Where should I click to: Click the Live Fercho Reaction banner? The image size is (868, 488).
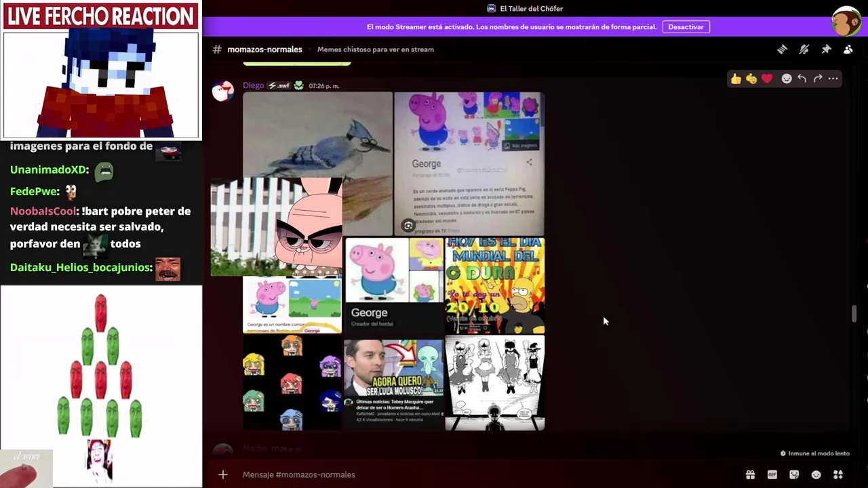point(101,16)
